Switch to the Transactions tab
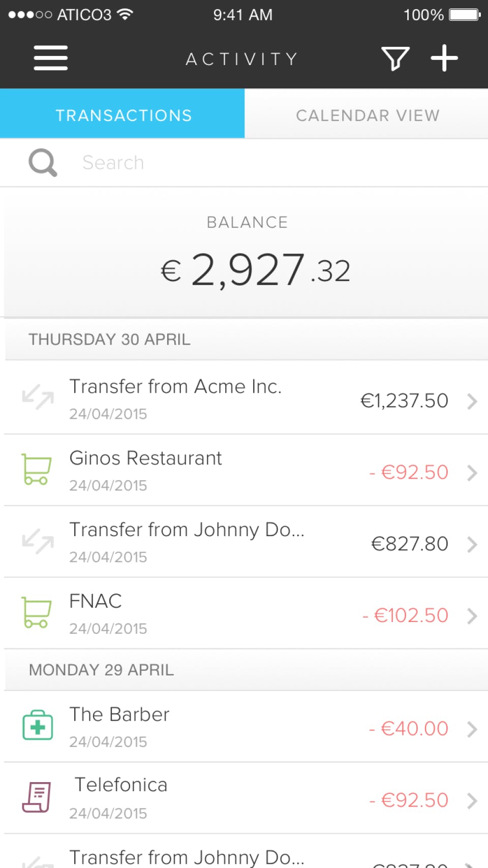Image resolution: width=488 pixels, height=868 pixels. [123, 115]
